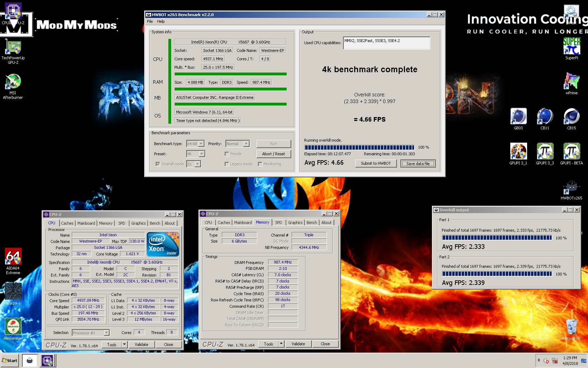Open the Overkill 2x multiplier dropdown
This screenshot has height=368, width=588.
pyautogui.click(x=198, y=164)
